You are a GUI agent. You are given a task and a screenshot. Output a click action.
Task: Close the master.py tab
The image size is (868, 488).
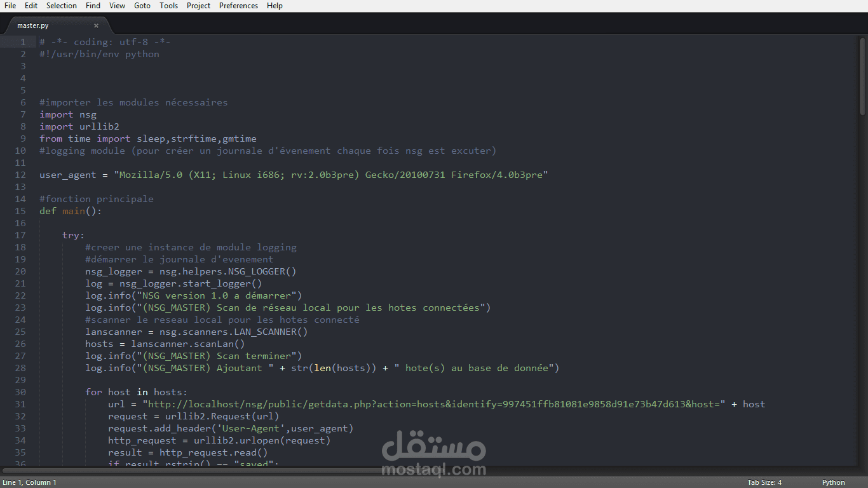(97, 26)
